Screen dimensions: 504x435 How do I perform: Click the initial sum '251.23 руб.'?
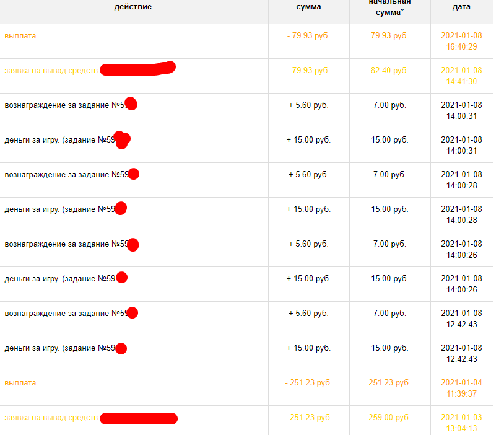tap(389, 383)
